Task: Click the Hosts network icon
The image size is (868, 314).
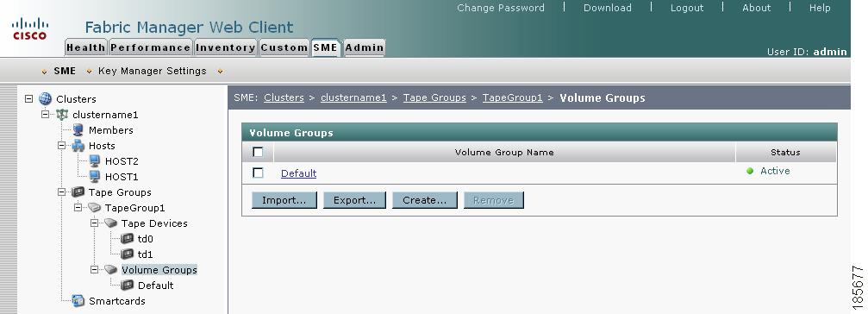Action: pos(78,146)
